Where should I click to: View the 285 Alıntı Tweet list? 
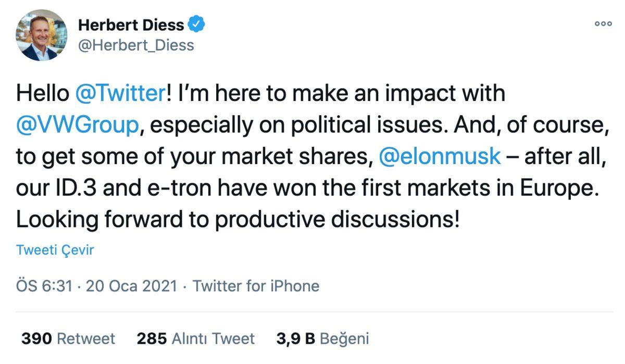[195, 338]
